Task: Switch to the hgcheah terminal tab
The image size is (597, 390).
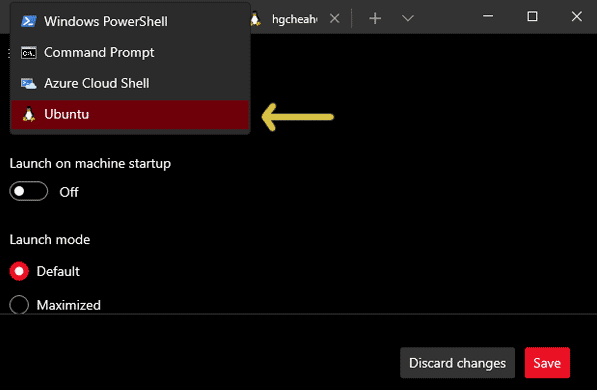Action: 294,19
